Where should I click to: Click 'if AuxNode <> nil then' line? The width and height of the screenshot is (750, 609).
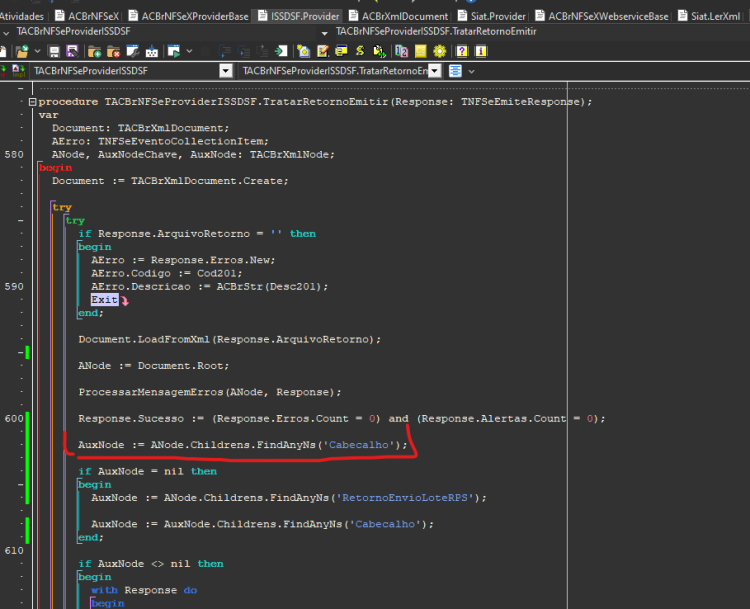click(151, 564)
